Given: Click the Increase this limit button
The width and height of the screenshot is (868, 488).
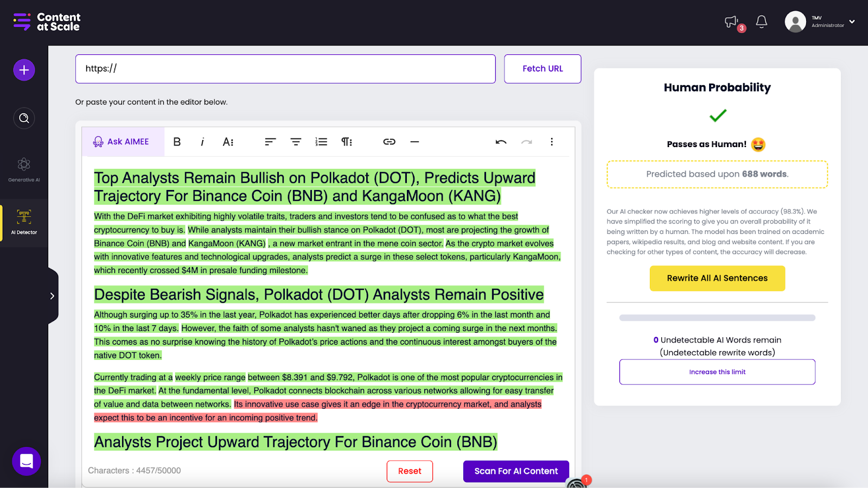Looking at the screenshot, I should tap(717, 372).
